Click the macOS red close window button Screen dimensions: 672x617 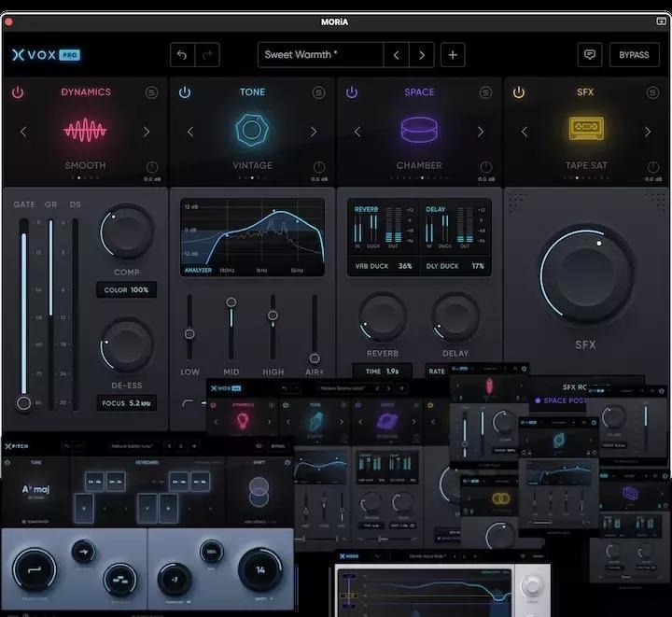pyautogui.click(x=8, y=21)
